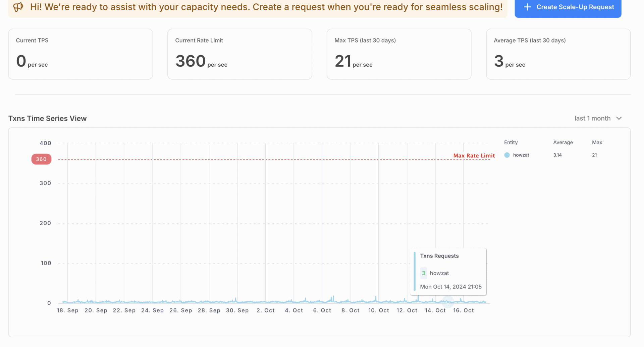Click the blue howzat legend color dot
This screenshot has width=644, height=347.
click(x=507, y=155)
